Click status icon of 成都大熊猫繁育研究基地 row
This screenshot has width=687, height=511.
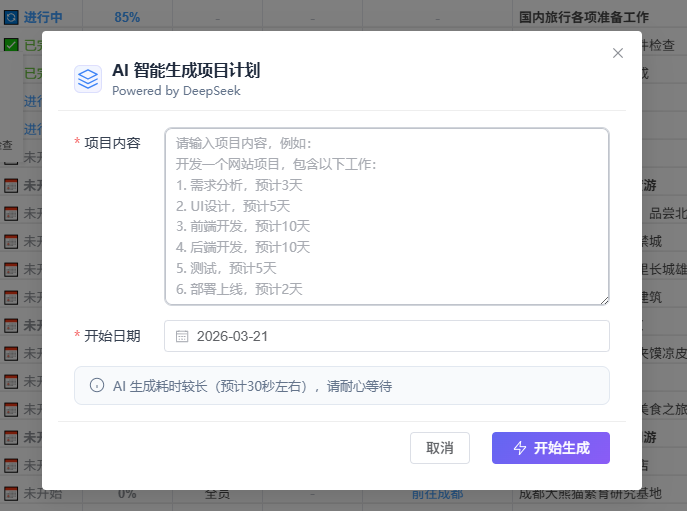[x=10, y=493]
